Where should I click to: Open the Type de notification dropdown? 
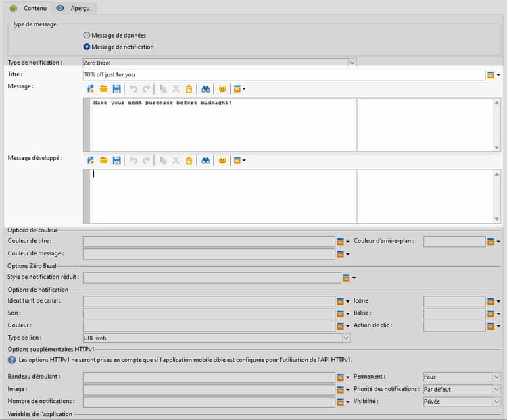[x=220, y=63]
